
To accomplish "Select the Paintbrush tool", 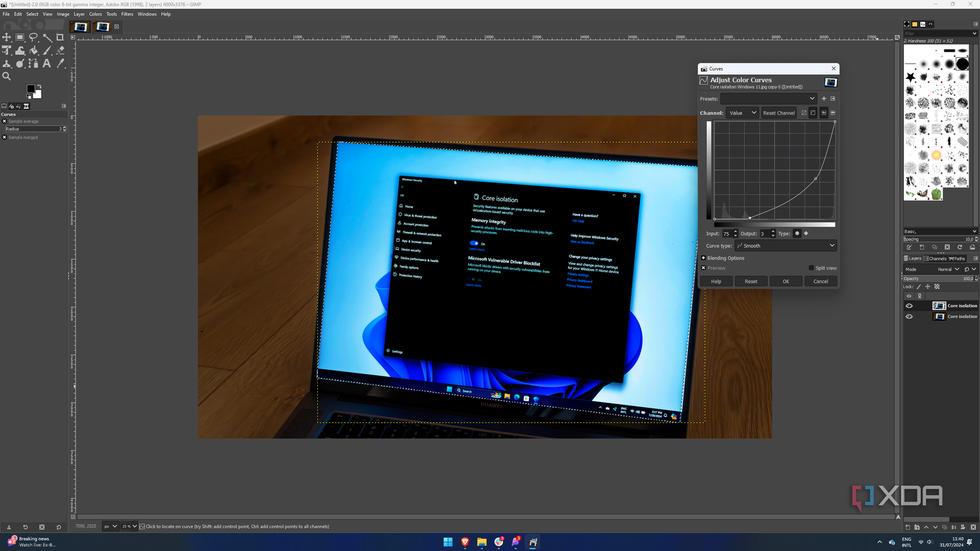I will (48, 50).
